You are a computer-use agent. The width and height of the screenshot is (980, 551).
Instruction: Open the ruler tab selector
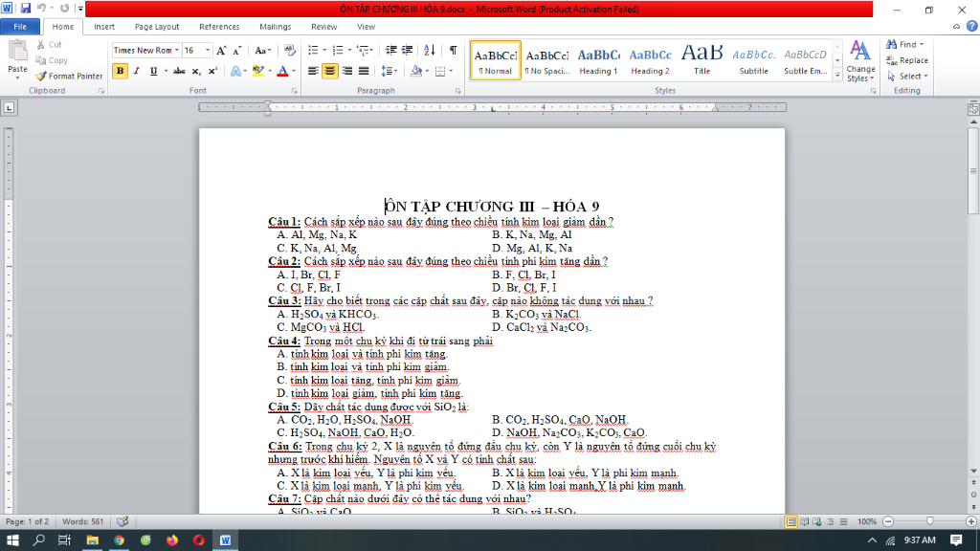[9, 107]
